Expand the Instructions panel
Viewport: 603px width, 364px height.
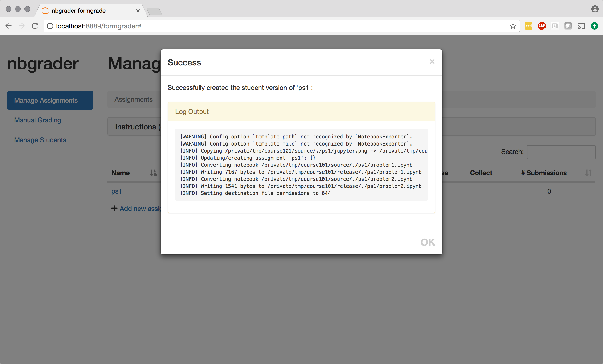[135, 127]
